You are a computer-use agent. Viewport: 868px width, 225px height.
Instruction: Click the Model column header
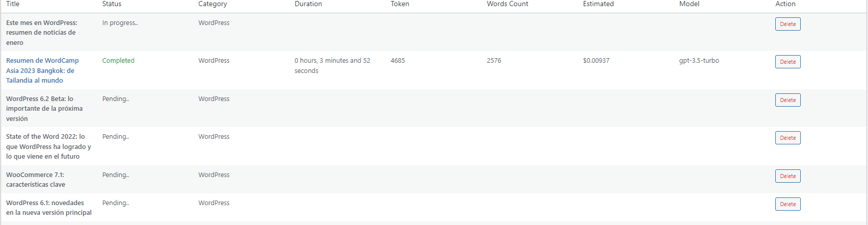point(689,4)
